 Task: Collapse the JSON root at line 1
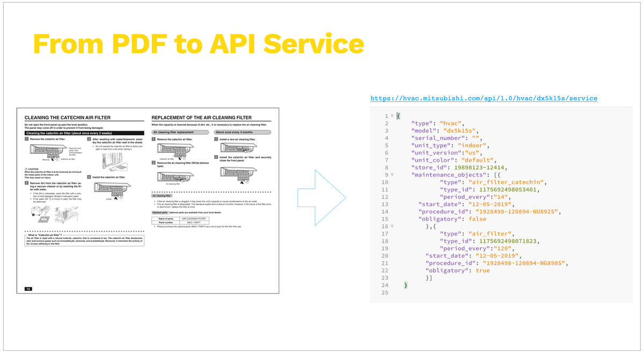tap(392, 116)
